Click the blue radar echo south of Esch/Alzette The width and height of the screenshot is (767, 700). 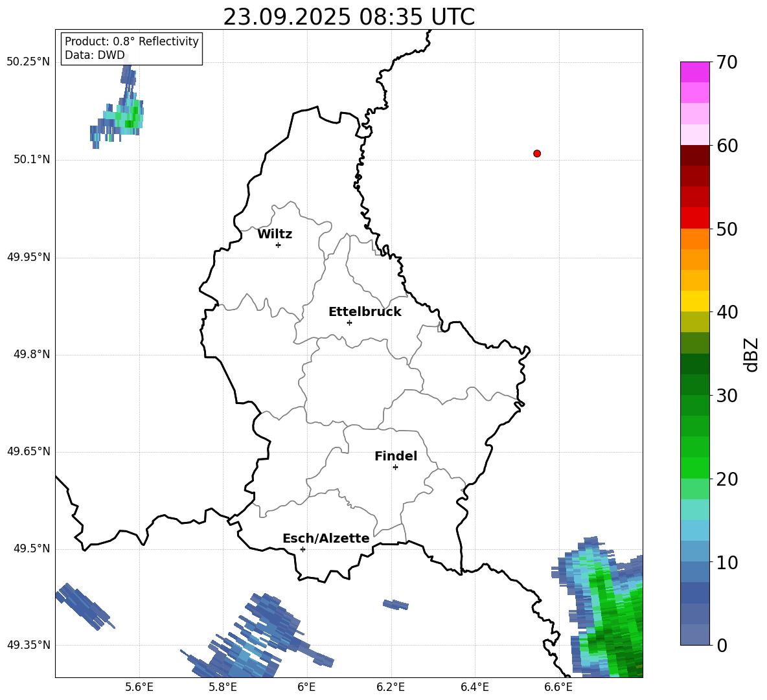coord(257,635)
